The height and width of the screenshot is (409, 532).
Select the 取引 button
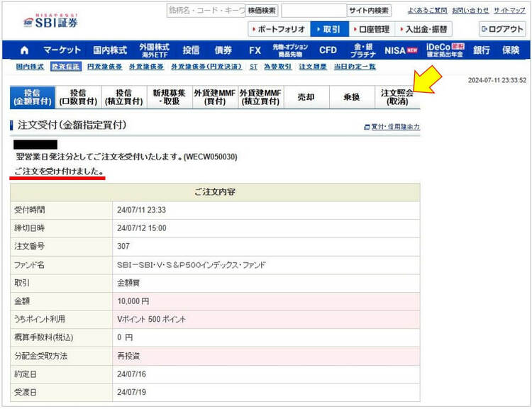[329, 29]
